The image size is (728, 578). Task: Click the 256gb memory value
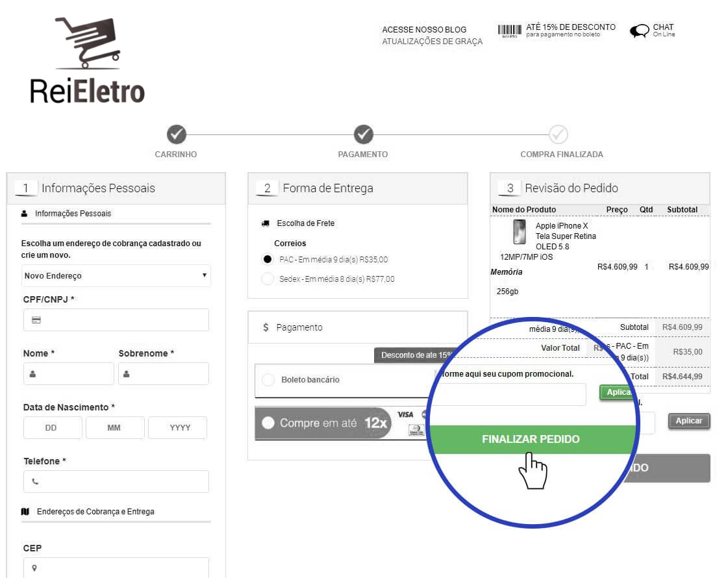(x=507, y=292)
